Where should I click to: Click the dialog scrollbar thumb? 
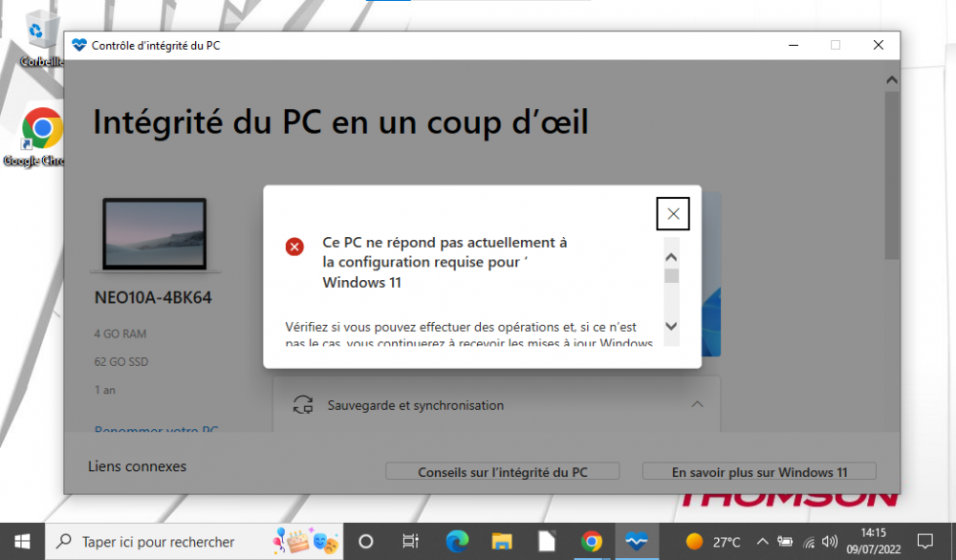pos(671,276)
